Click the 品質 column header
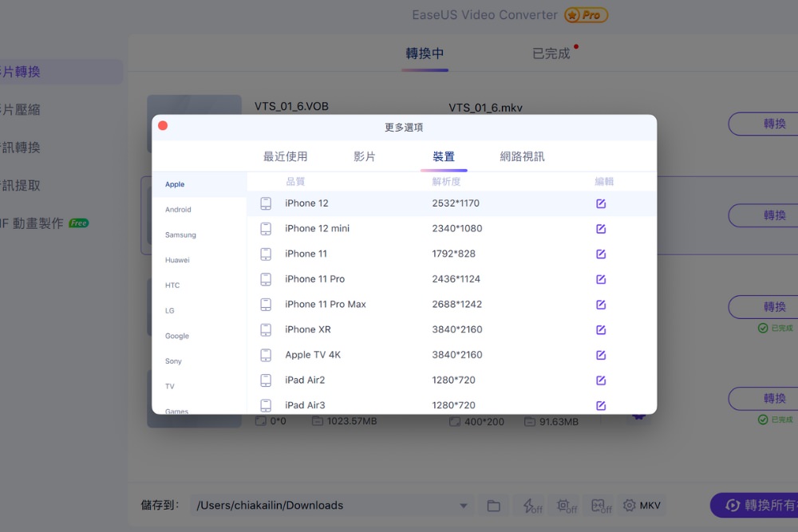The width and height of the screenshot is (798, 532). 295,182
